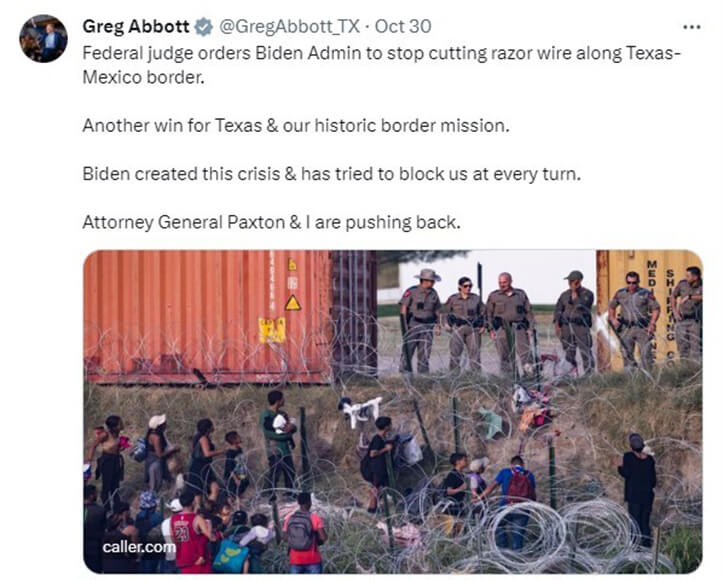Click the yellow shipping container with lettering
Viewport: 723px width, 580px height.
click(x=648, y=307)
